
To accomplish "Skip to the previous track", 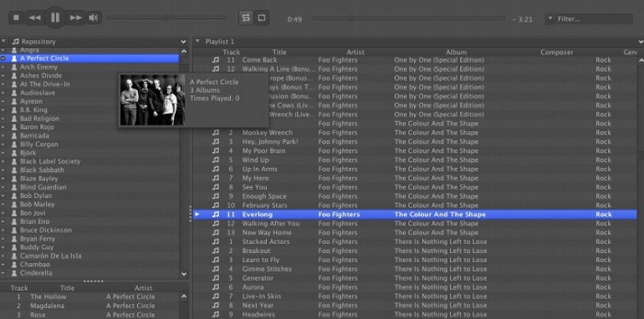I will (x=35, y=18).
